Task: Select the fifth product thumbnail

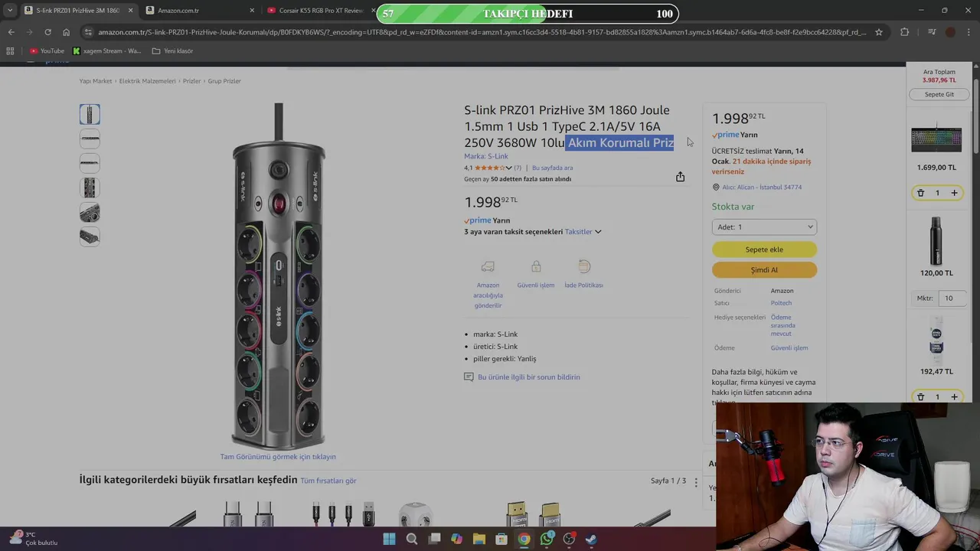Action: (90, 212)
